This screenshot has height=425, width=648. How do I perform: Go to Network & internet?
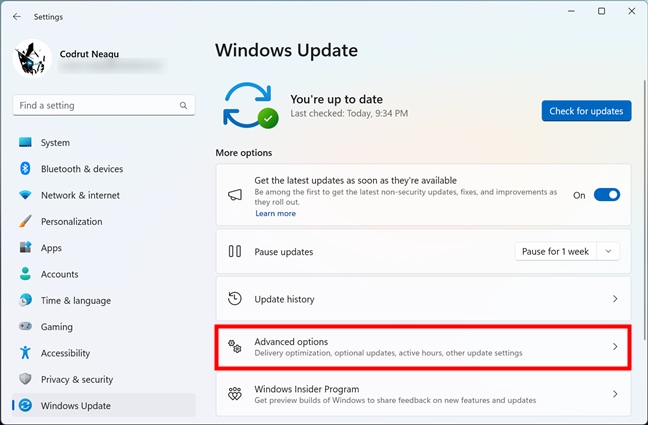point(80,195)
